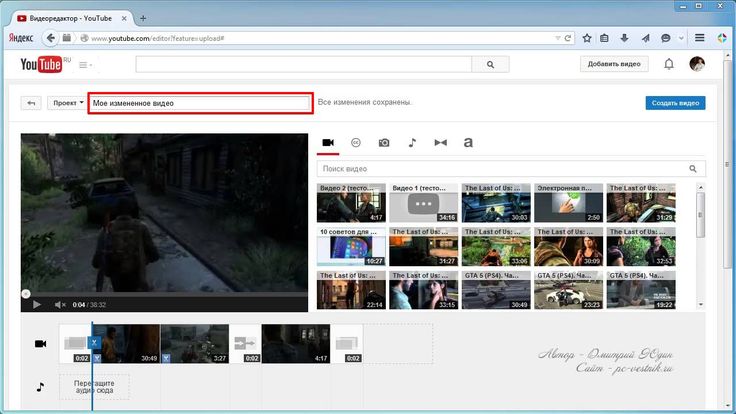
Task: Click the YouTube search magnifier button
Action: coord(490,64)
